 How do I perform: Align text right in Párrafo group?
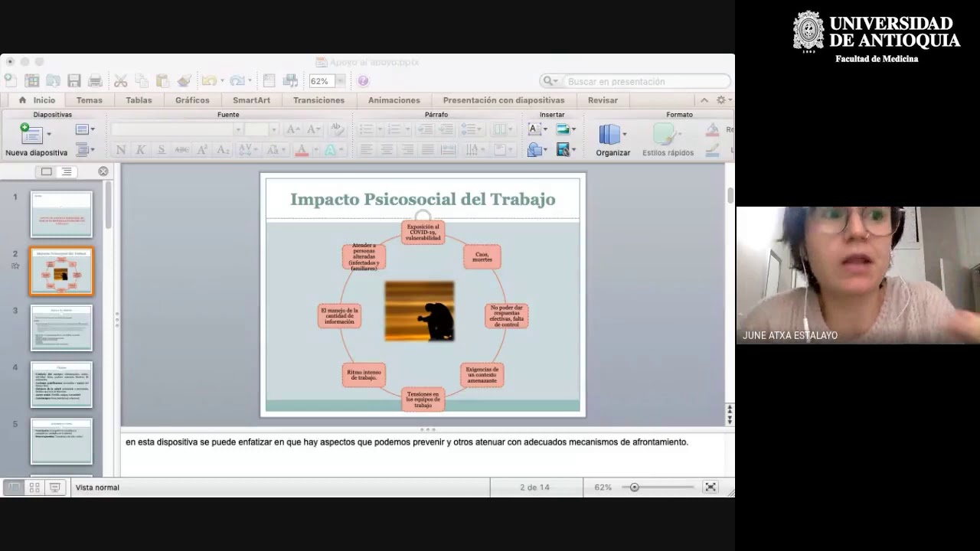pyautogui.click(x=407, y=150)
